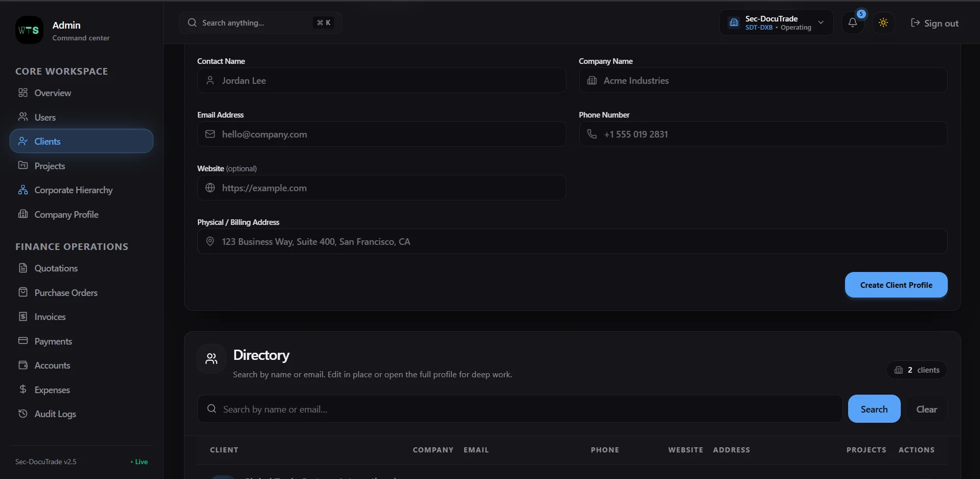The image size is (980, 479).
Task: Click into the Email Address field
Action: [x=381, y=134]
